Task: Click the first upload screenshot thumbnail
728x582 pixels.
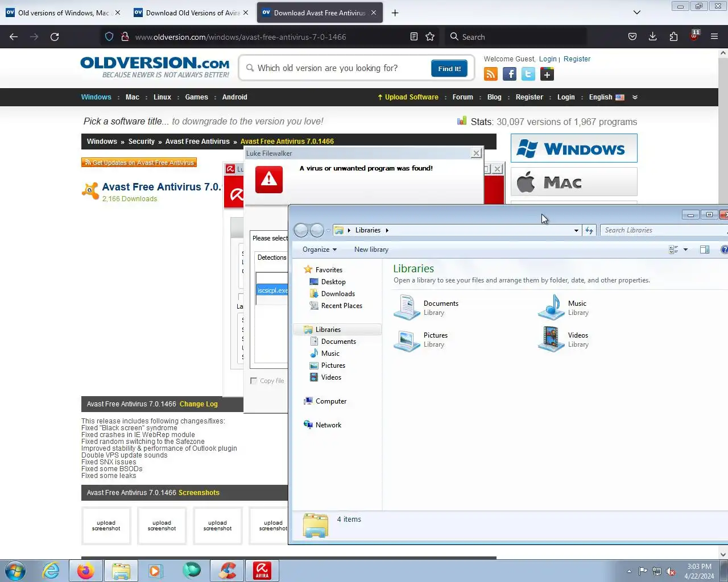Action: 106,526
